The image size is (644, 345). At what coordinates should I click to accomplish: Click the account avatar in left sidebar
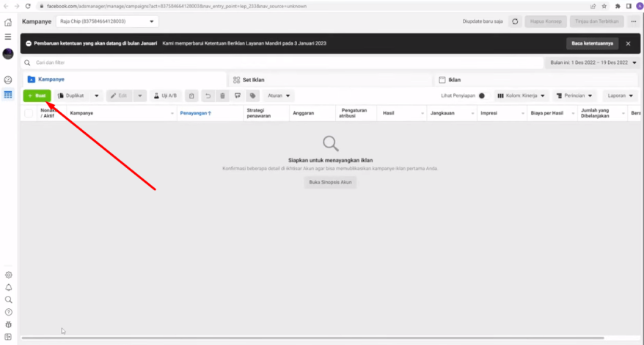click(x=8, y=54)
